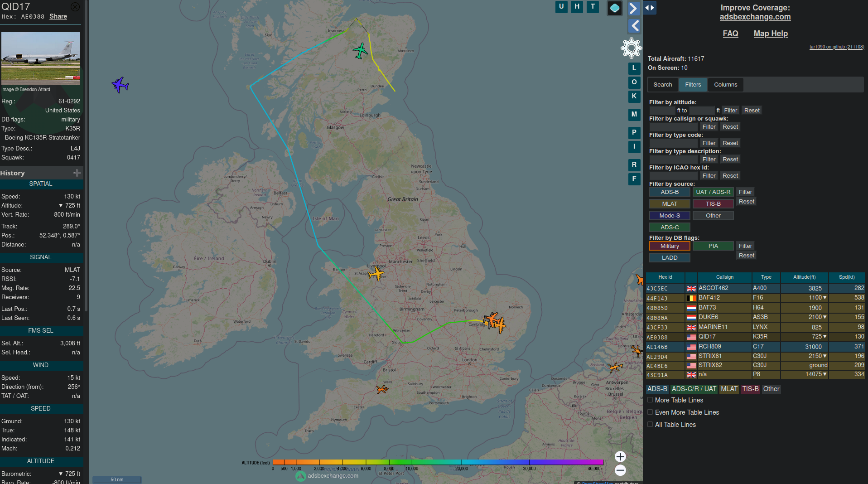This screenshot has width=868, height=484.
Task: Select the STRIX61 table row
Action: tap(755, 356)
